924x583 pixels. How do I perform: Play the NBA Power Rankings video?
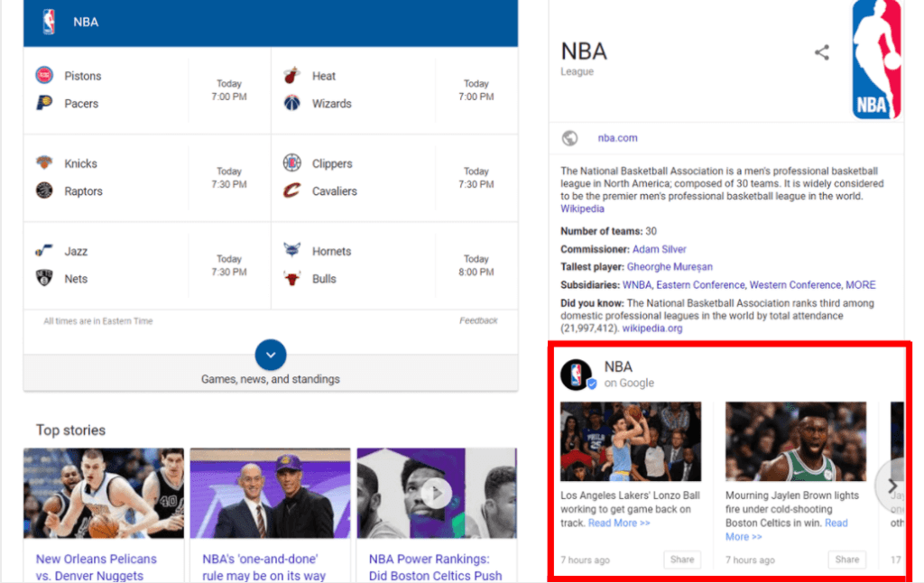(437, 494)
